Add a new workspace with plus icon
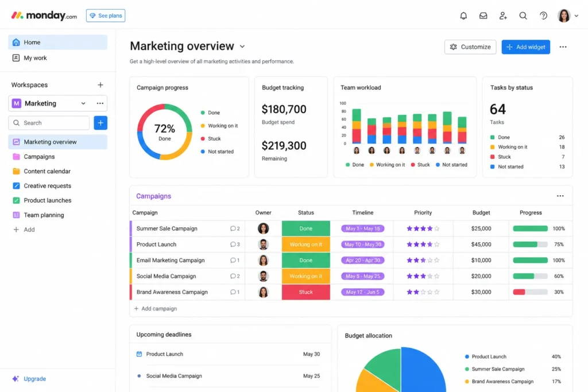 (x=100, y=85)
